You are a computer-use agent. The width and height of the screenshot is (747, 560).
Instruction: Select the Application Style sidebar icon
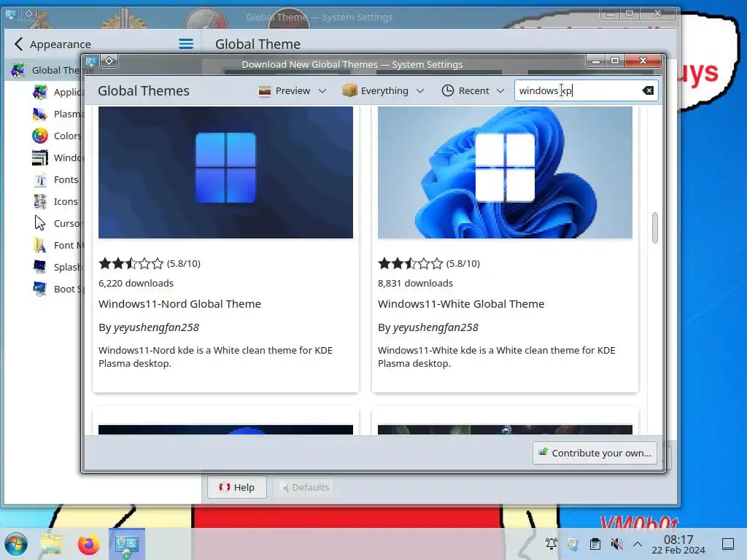pyautogui.click(x=40, y=92)
